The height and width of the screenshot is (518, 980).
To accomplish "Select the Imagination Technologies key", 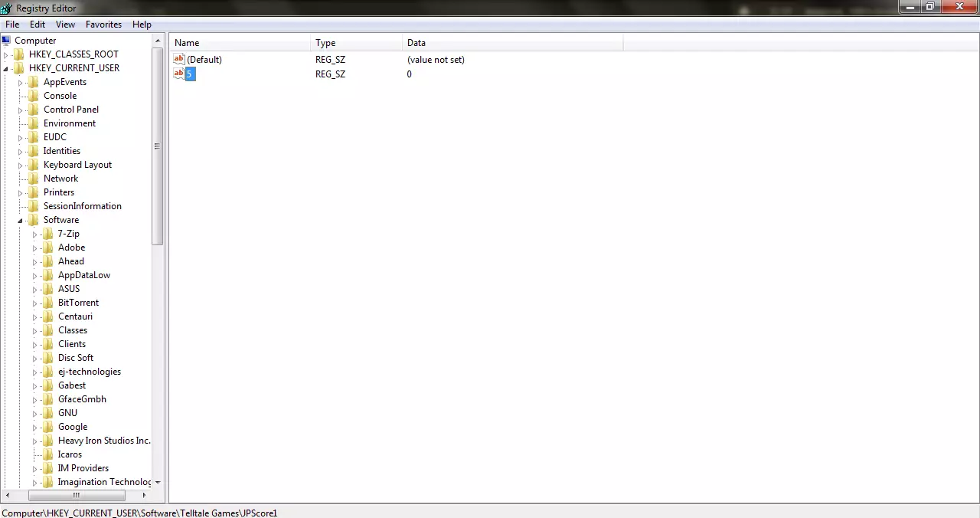I will pyautogui.click(x=104, y=482).
